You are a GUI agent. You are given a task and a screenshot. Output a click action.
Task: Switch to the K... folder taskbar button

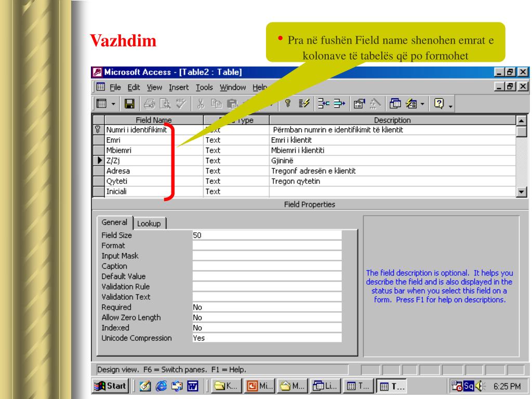227,386
